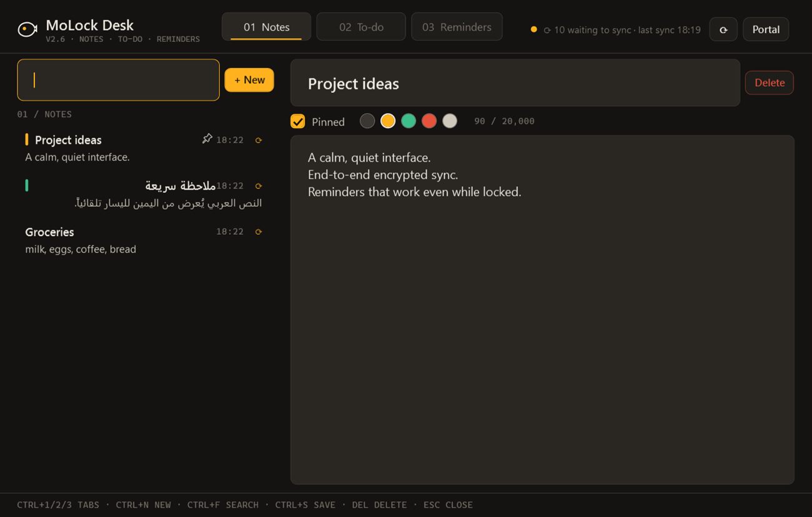Click into the Project ideas title field
Image resolution: width=812 pixels, height=517 pixels.
[515, 83]
